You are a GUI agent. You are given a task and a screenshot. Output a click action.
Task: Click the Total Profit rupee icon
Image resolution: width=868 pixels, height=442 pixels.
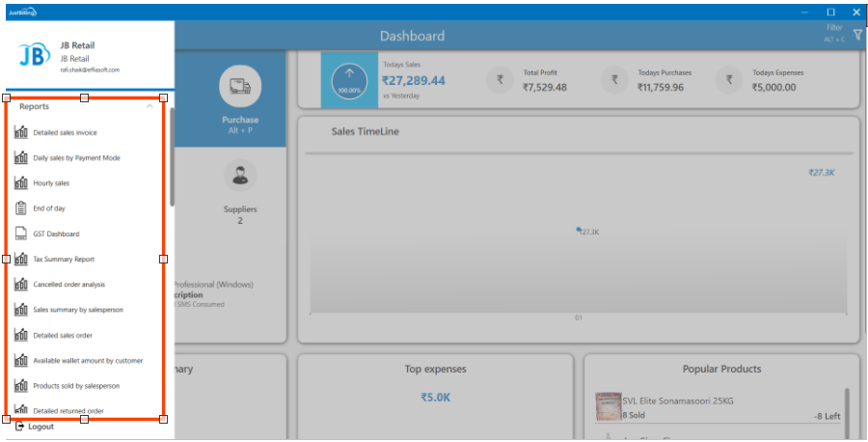(499, 80)
